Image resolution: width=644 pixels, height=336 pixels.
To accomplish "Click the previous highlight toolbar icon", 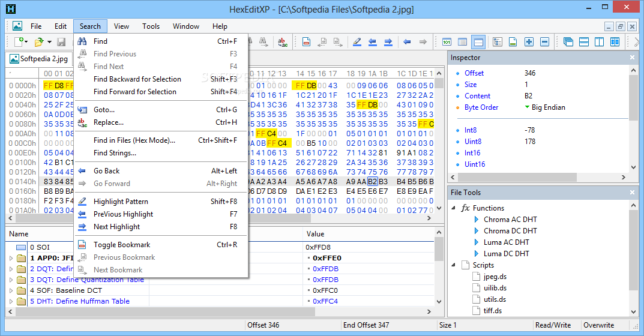I will click(x=373, y=42).
